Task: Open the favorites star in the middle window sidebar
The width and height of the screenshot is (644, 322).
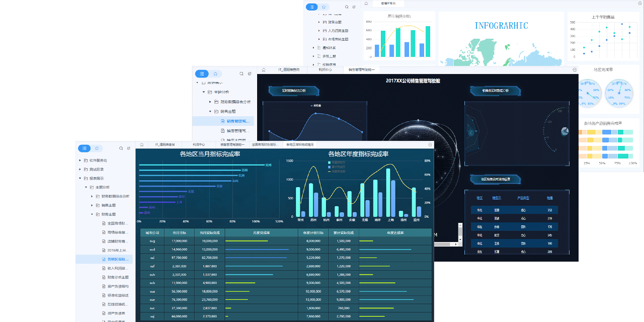Action: 215,73
